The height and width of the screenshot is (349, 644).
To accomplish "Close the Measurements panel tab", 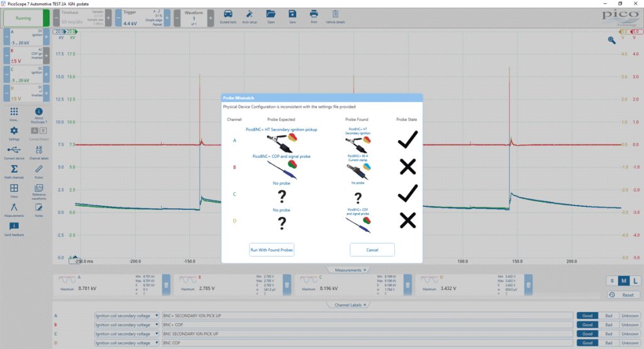I will click(365, 270).
